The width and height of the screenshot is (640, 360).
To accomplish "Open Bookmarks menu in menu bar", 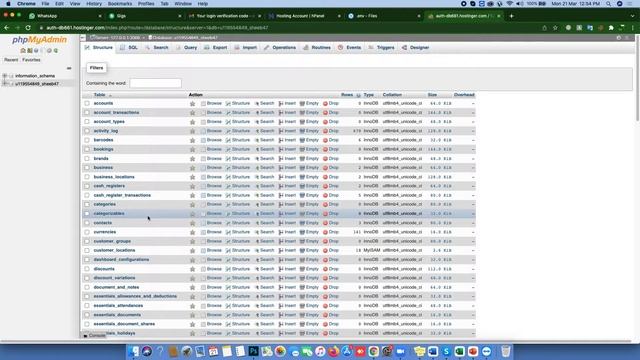I will 120,4.
